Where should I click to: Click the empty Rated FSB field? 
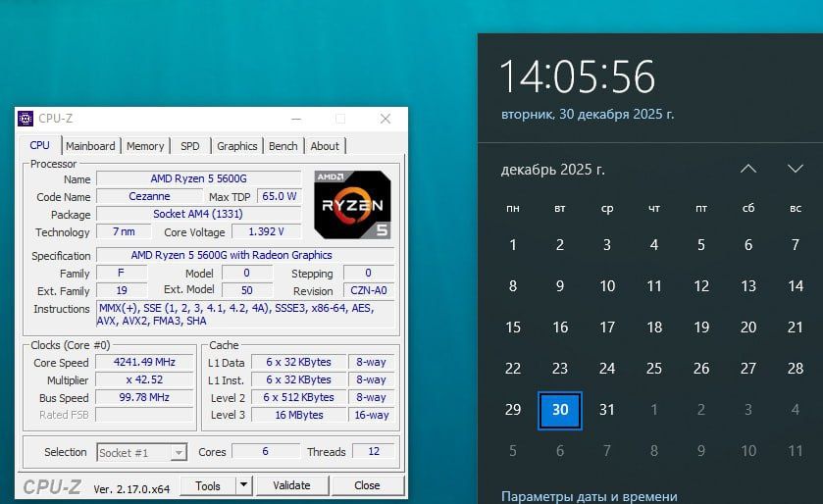coord(144,415)
